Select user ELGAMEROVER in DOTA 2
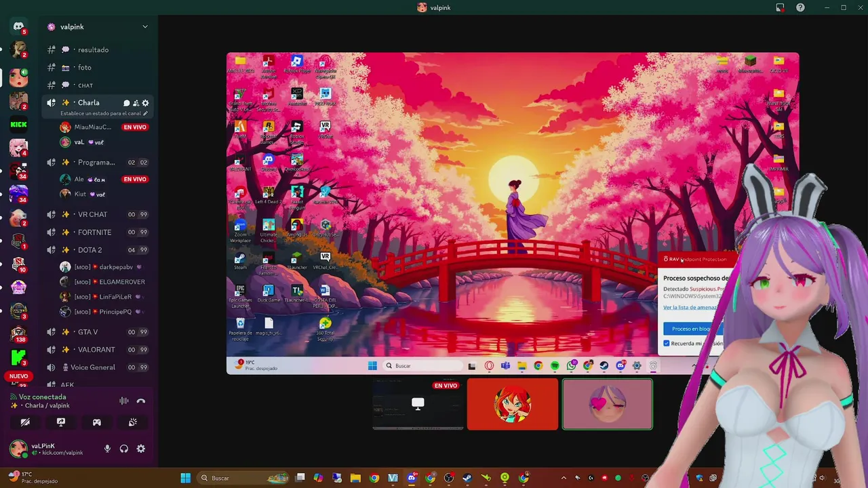The height and width of the screenshot is (488, 868). (x=103, y=282)
